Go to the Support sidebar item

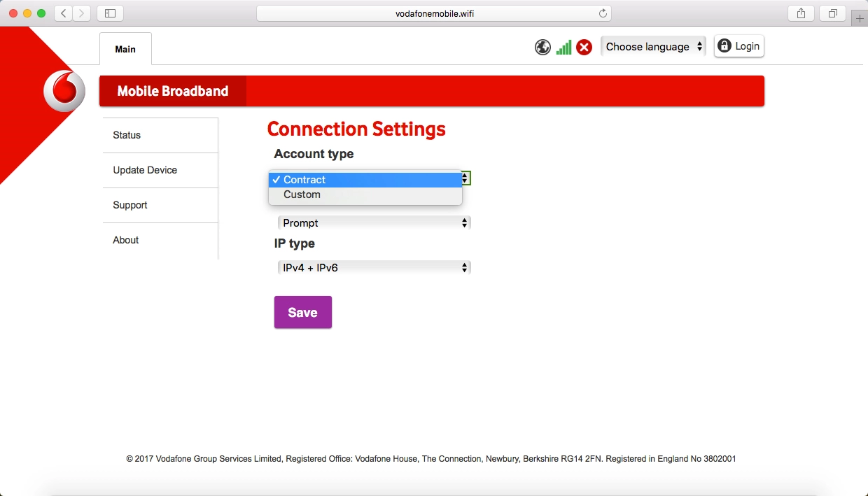(x=130, y=205)
